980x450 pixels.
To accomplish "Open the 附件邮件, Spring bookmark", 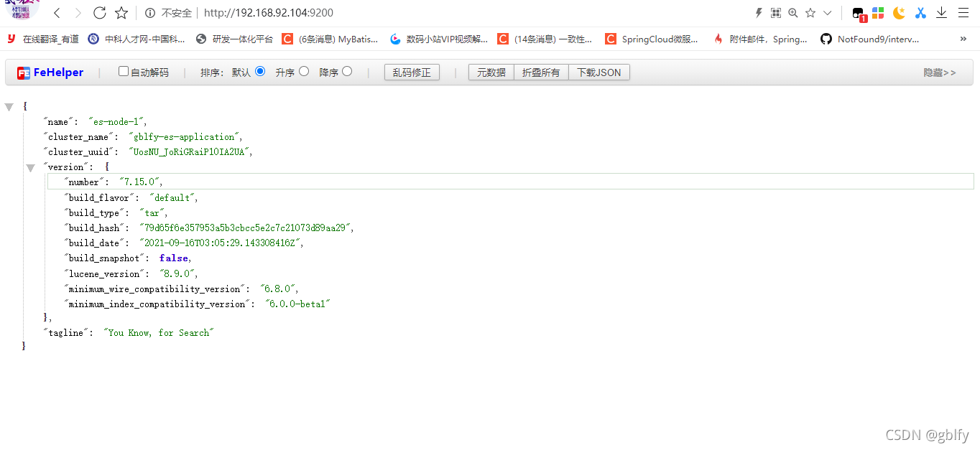I will tap(760, 39).
